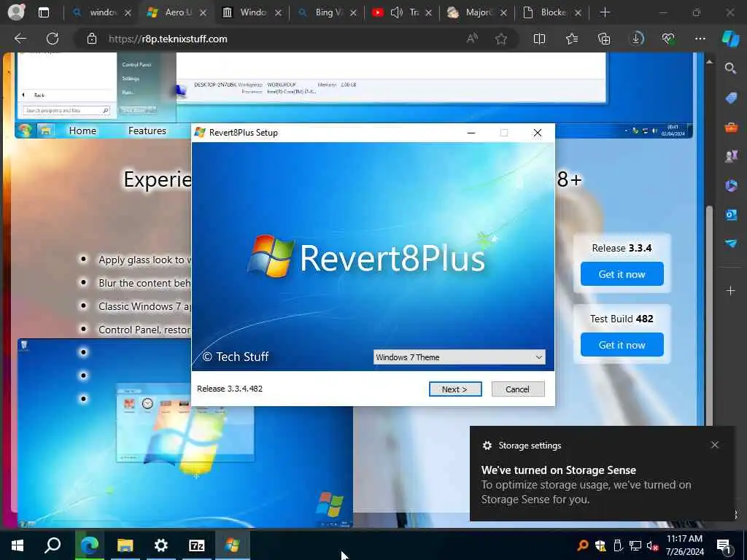Open sidebar Tools briefcase icon
This screenshot has width=747, height=560.
(731, 127)
